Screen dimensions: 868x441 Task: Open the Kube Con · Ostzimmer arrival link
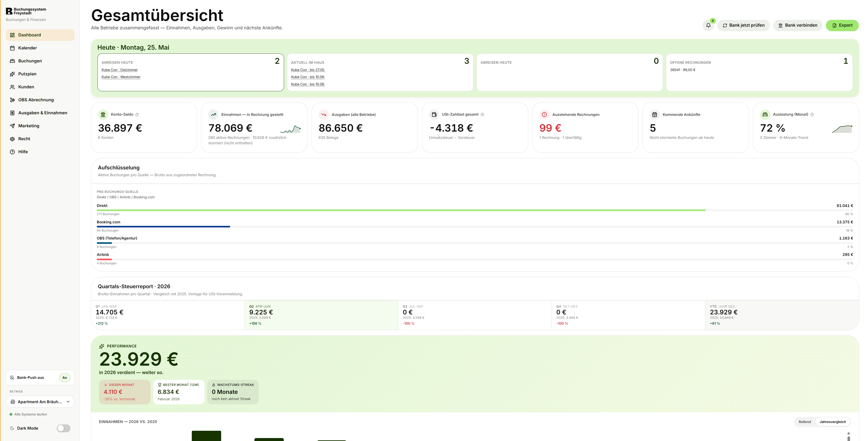tap(120, 70)
